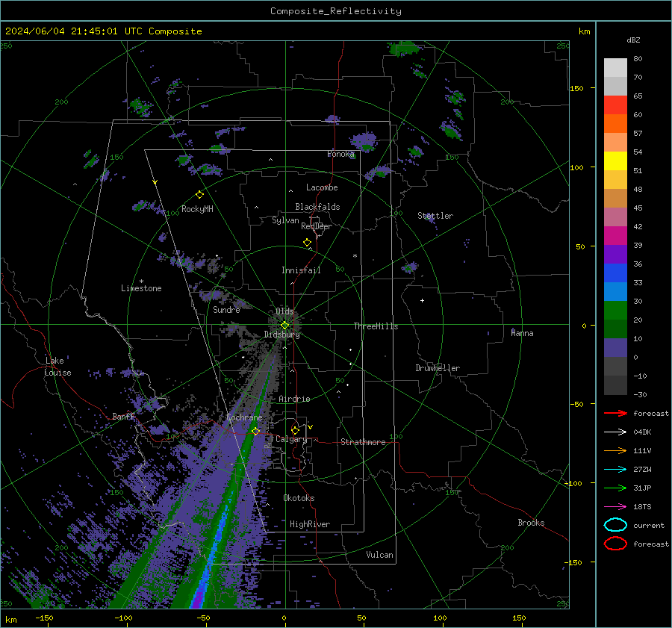Image resolution: width=672 pixels, height=628 pixels.
Task: Click the Banff label
Action: pyautogui.click(x=123, y=417)
